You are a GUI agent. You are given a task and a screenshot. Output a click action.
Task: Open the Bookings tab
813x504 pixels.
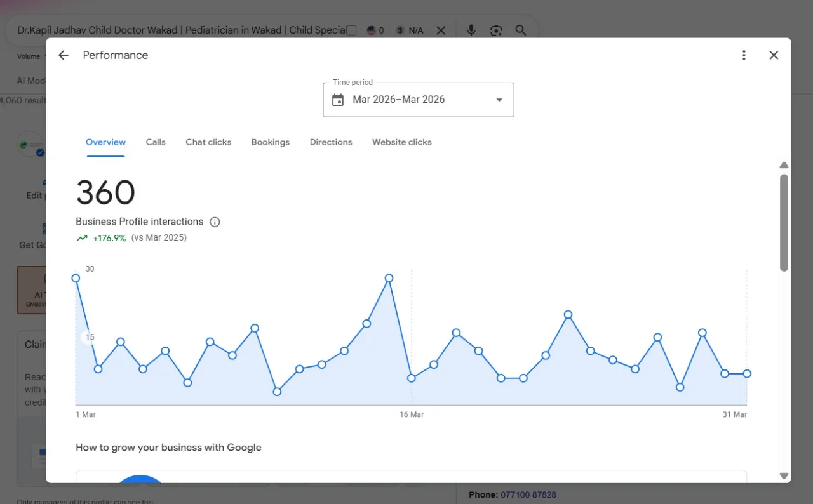(271, 142)
